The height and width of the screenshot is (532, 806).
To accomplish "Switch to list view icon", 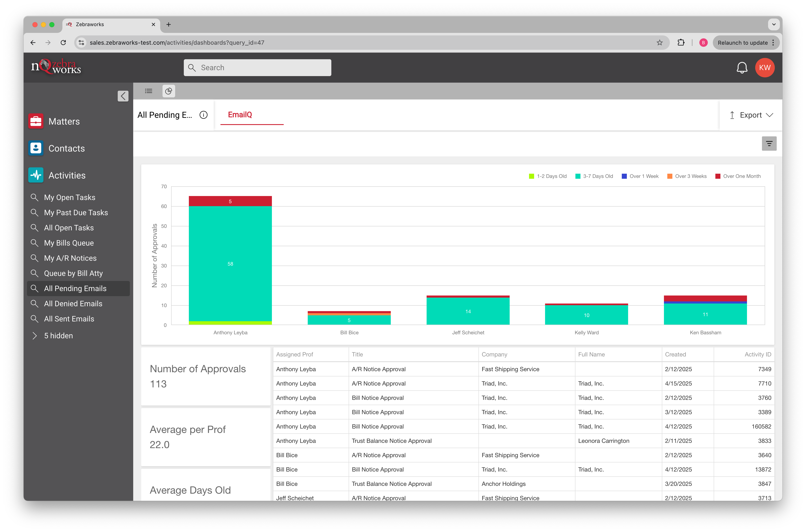I will point(149,91).
